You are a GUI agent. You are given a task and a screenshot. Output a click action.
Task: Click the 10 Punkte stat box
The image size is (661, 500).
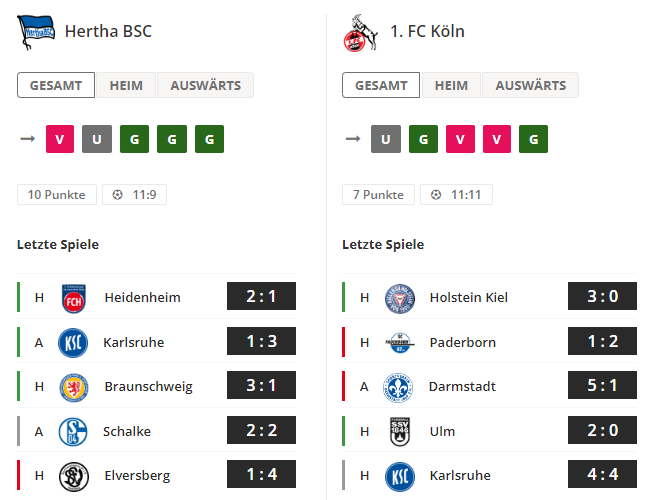57,194
